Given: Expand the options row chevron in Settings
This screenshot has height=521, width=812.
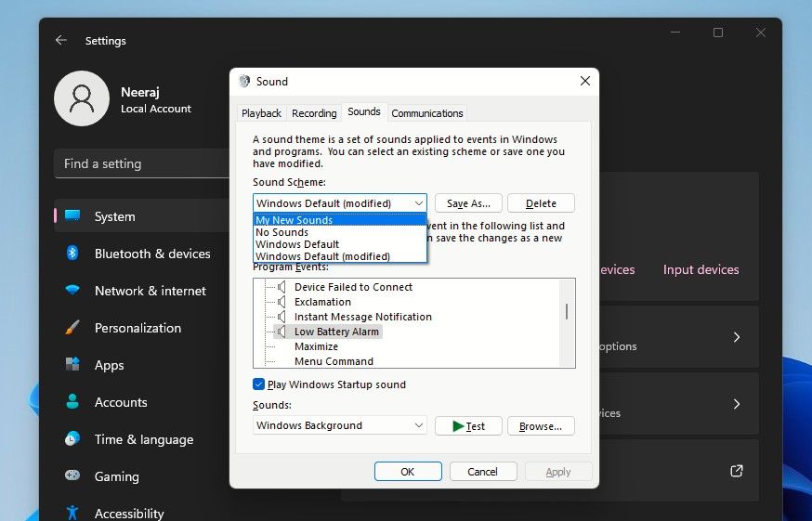Looking at the screenshot, I should click(x=737, y=337).
